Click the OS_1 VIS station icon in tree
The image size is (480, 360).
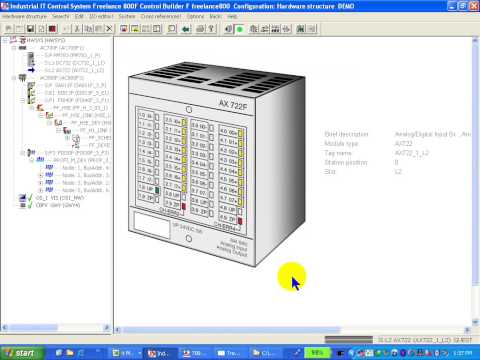click(x=22, y=198)
